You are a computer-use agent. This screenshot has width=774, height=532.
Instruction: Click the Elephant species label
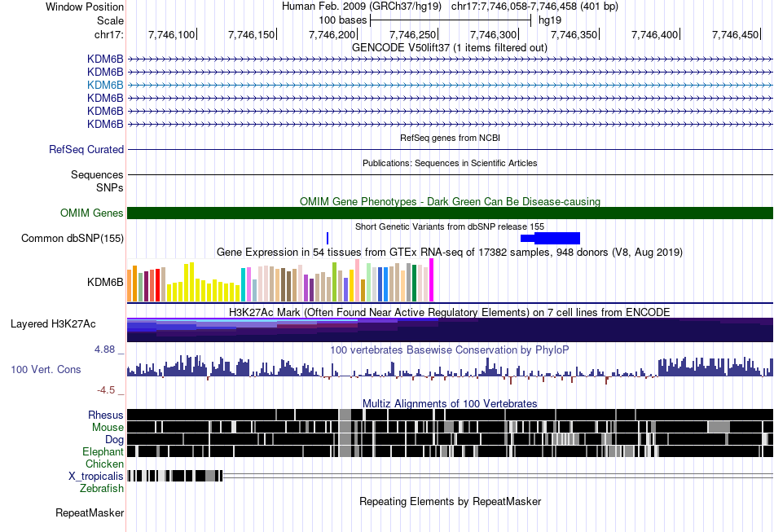(103, 451)
